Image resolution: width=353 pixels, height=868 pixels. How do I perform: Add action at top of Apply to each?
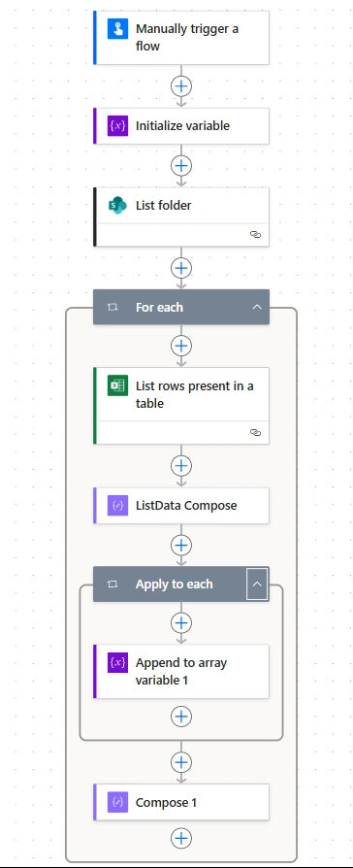tap(181, 622)
